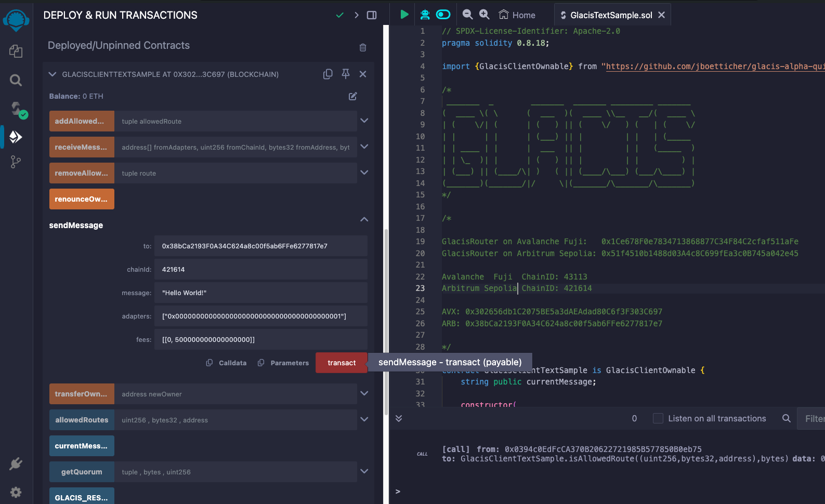Expand the receiveMessage function parameters
Viewport: 825px width, 504px height.
pos(364,147)
